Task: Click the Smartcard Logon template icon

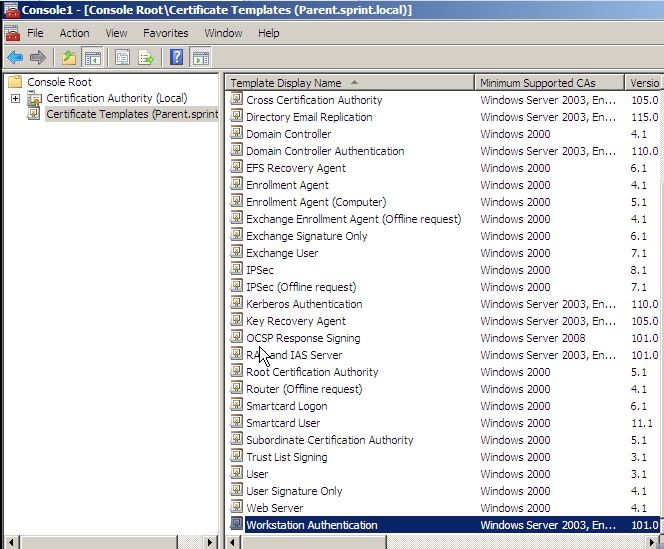Action: point(236,405)
